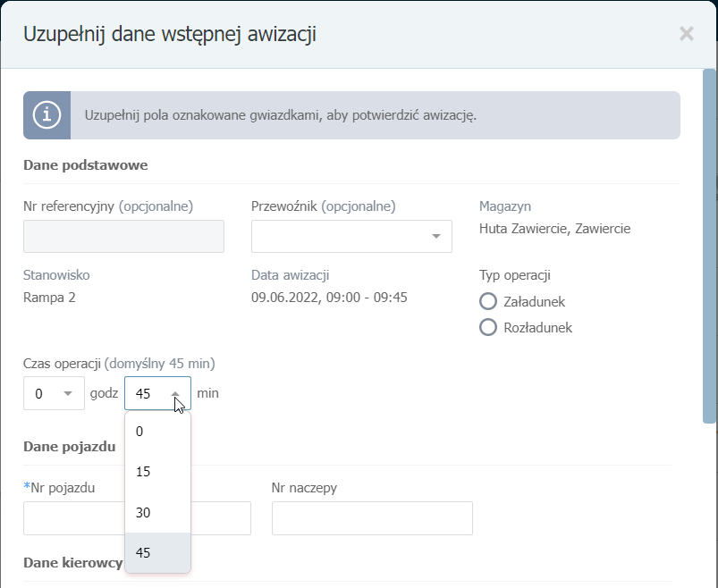Focus the Nr referencyjny input field
Viewport: 718px width, 588px height.
(123, 236)
